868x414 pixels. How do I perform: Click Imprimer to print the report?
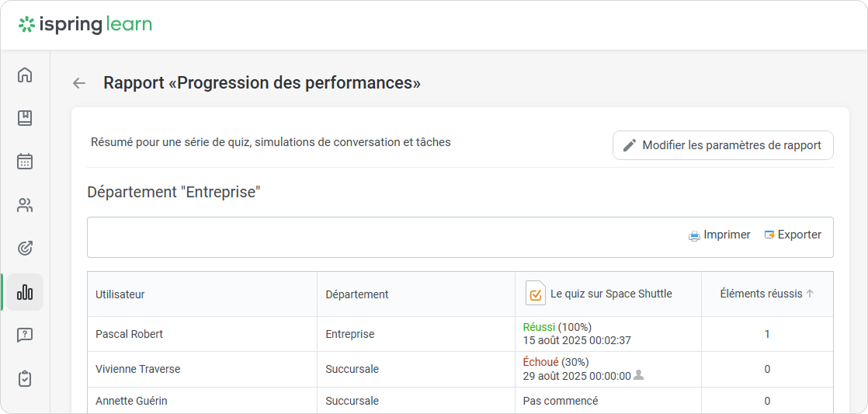click(x=719, y=235)
